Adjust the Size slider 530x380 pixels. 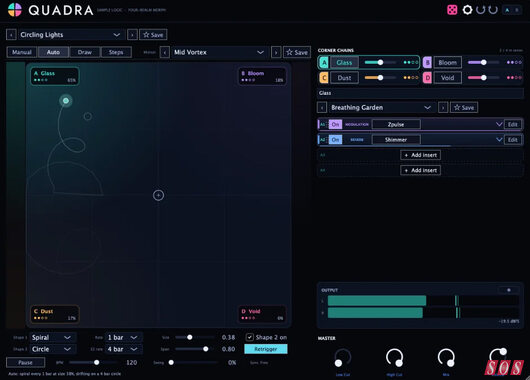[x=195, y=337]
